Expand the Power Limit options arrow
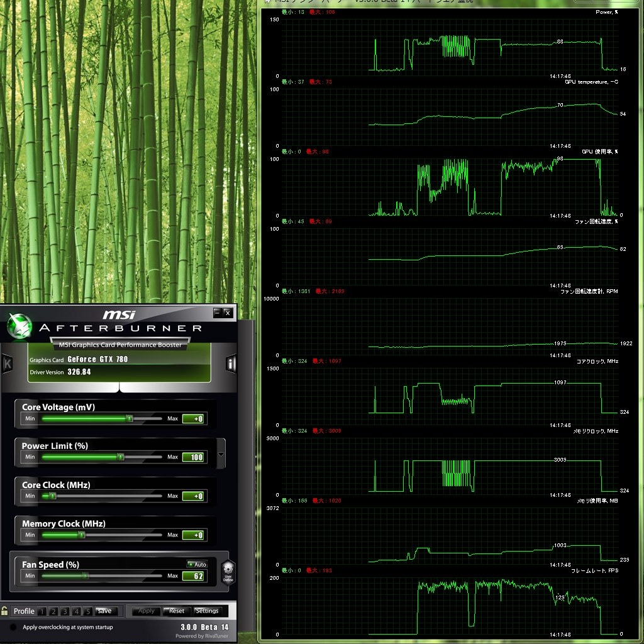The height and width of the screenshot is (644, 644). [x=221, y=454]
